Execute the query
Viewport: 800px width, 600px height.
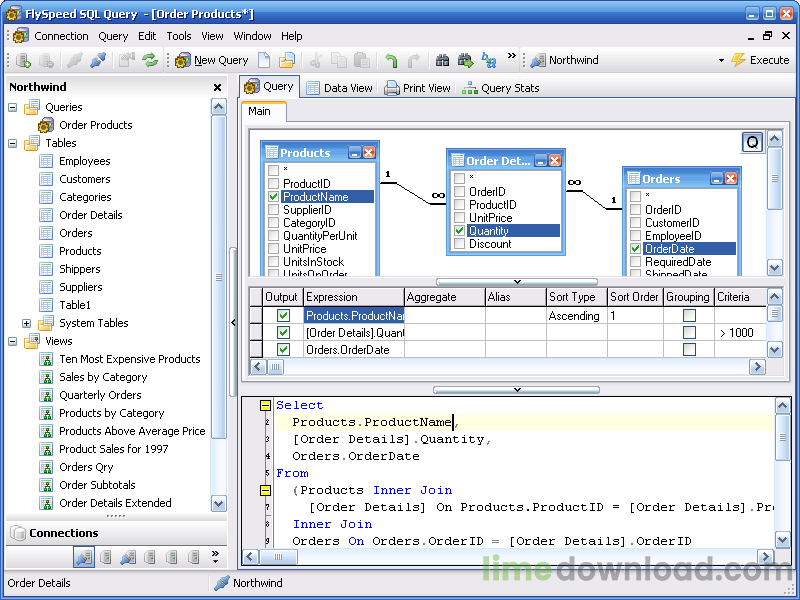[760, 60]
